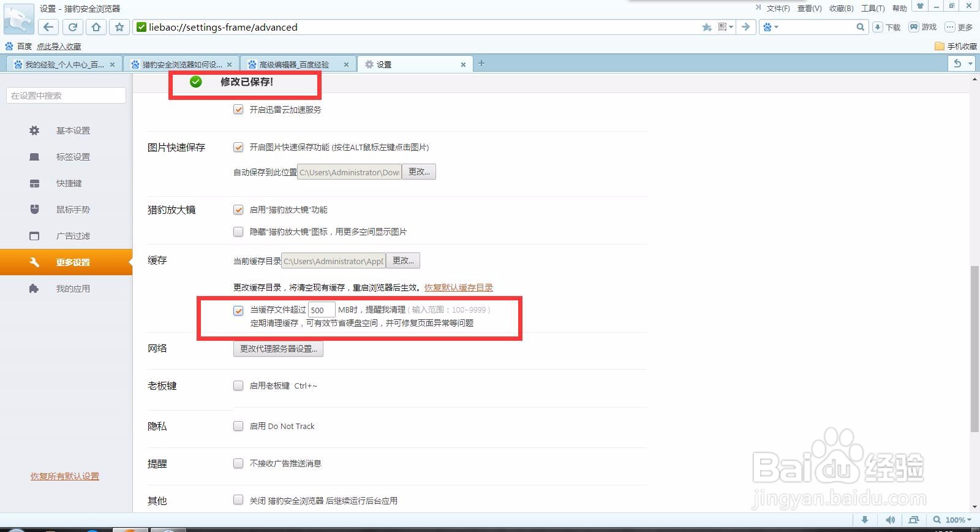Open the browser home page icon
This screenshot has width=980, height=532.
click(x=96, y=27)
